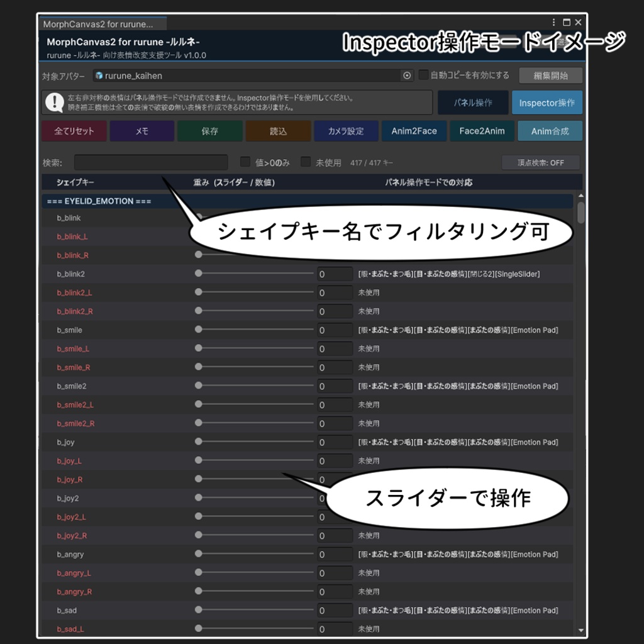Open the object picker for target avatar

coord(407,75)
